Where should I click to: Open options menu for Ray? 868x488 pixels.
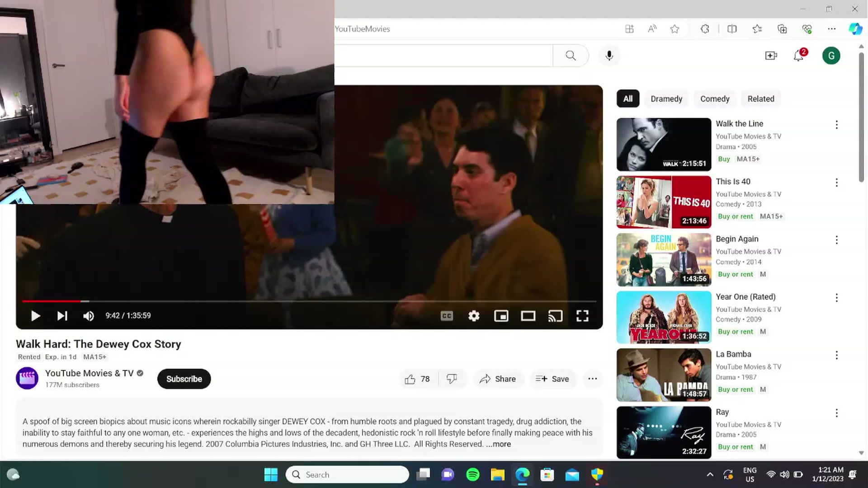836,413
